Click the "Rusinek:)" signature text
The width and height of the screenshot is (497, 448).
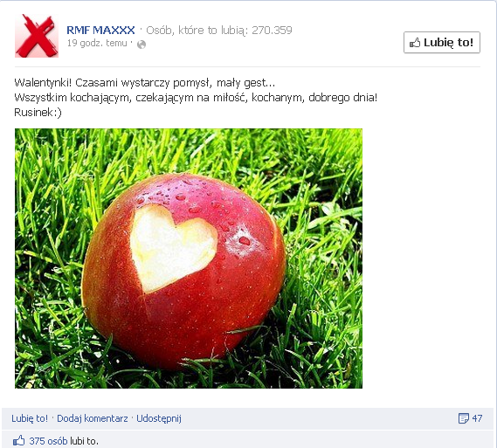(x=38, y=112)
